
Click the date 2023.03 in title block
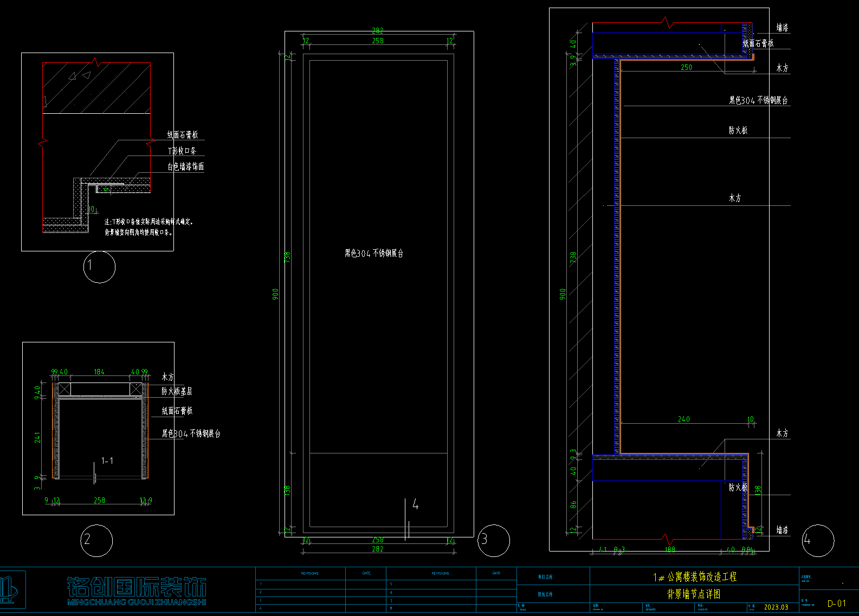tap(776, 607)
